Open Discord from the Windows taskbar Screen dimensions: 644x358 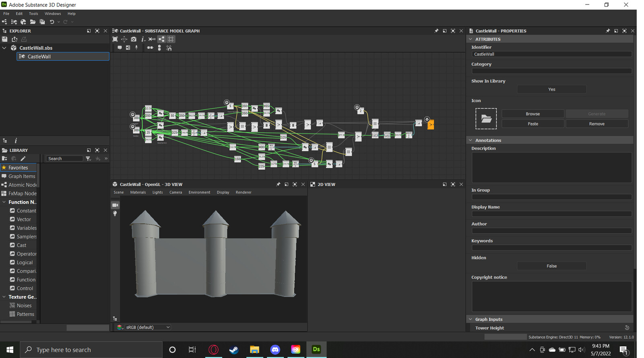pyautogui.click(x=275, y=350)
